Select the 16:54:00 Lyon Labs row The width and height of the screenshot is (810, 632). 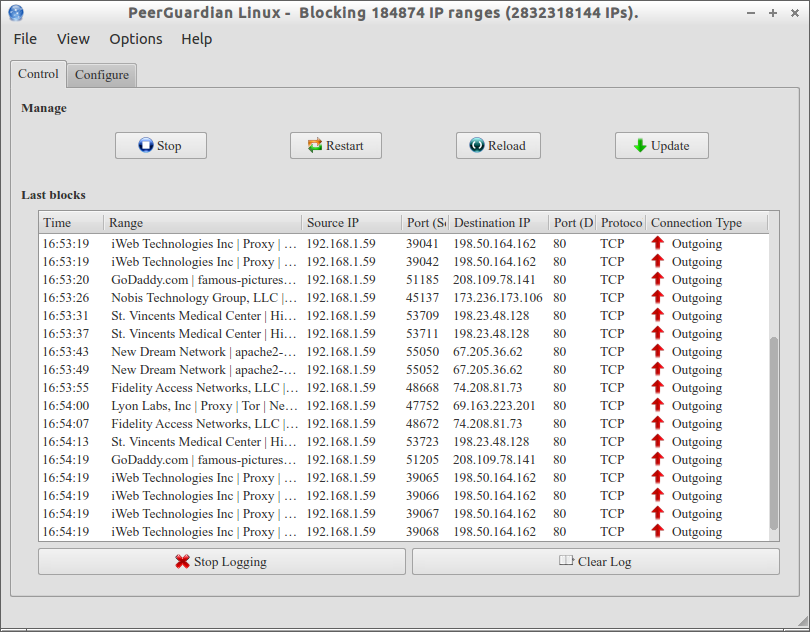[x=403, y=405]
